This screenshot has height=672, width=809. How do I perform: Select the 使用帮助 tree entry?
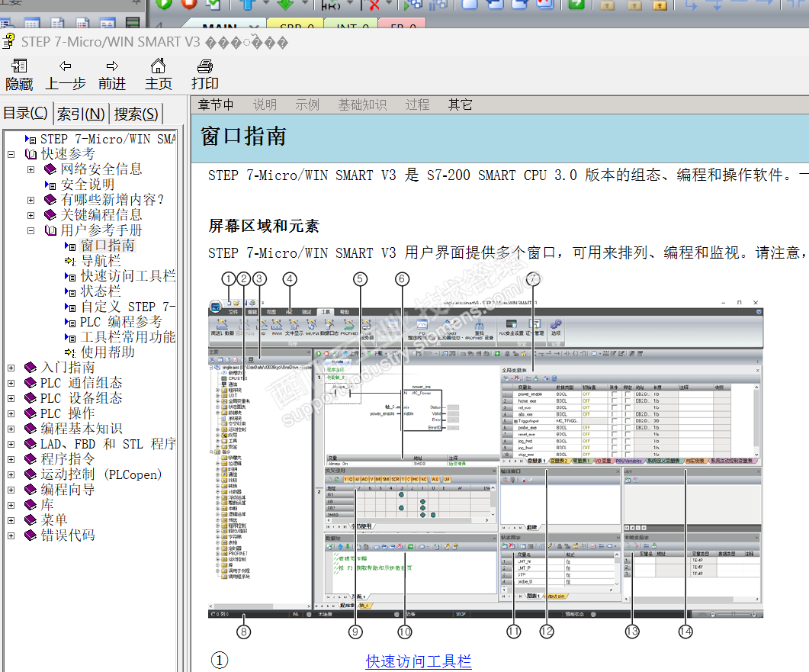click(x=108, y=352)
